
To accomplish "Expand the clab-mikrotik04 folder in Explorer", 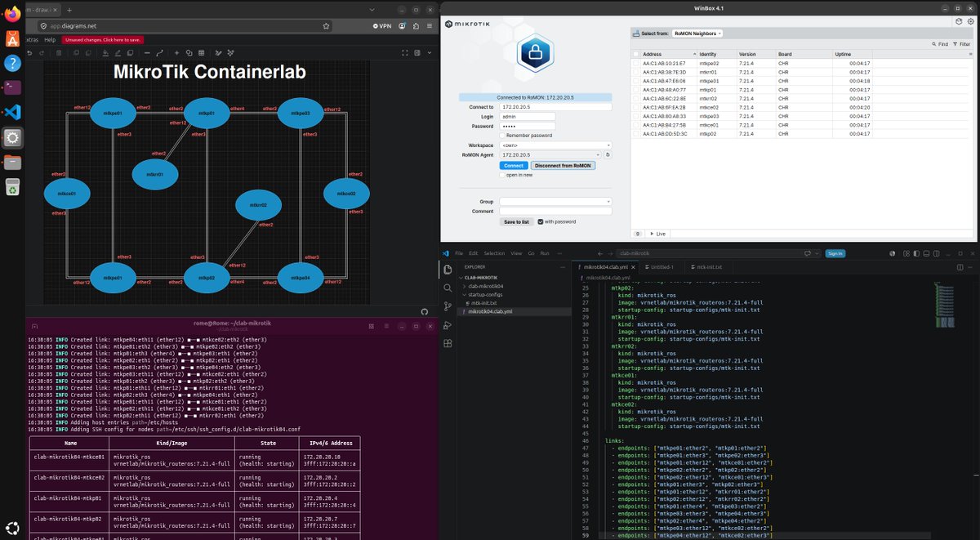I will 484,287.
